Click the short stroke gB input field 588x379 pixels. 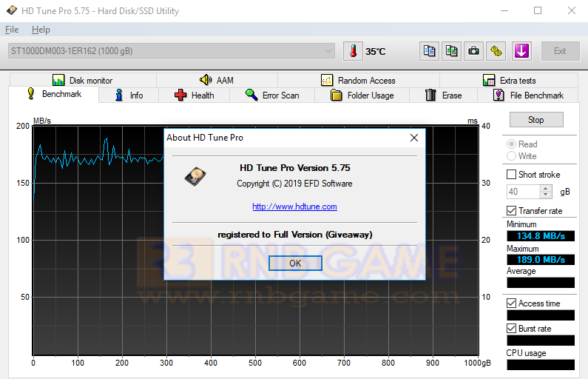(523, 192)
